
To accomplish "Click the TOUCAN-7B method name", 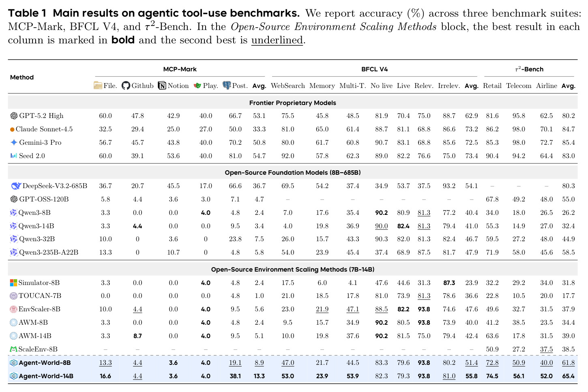I will click(x=40, y=296).
